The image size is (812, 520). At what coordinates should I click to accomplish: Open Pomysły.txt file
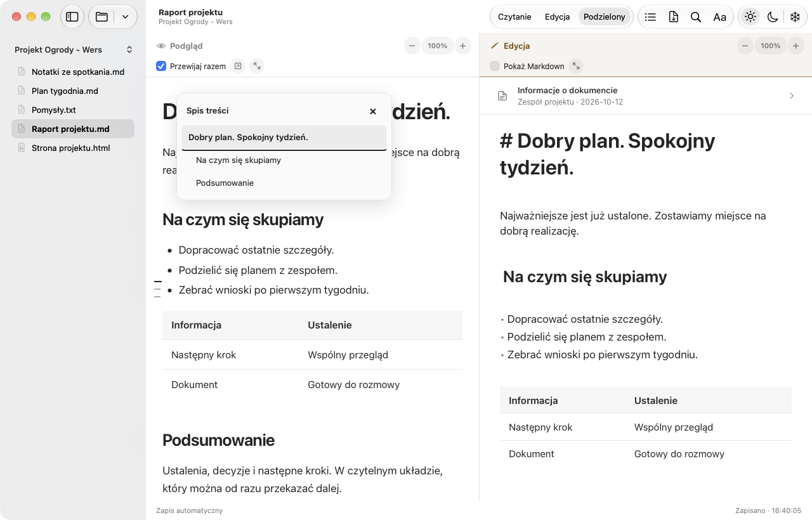(x=73, y=110)
